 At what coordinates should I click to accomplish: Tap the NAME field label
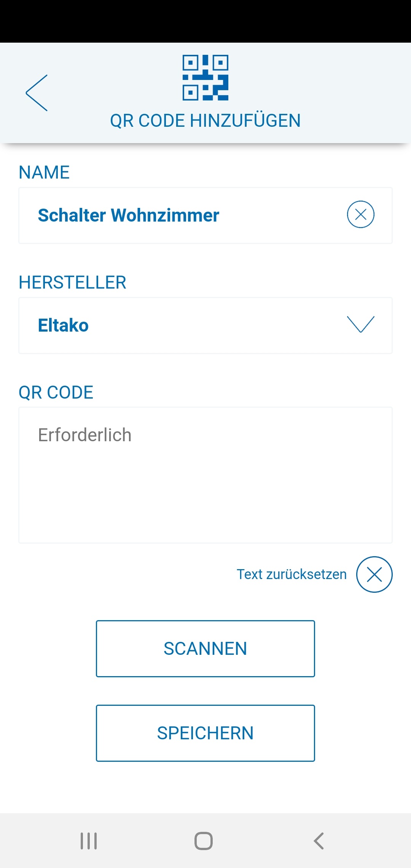click(44, 172)
